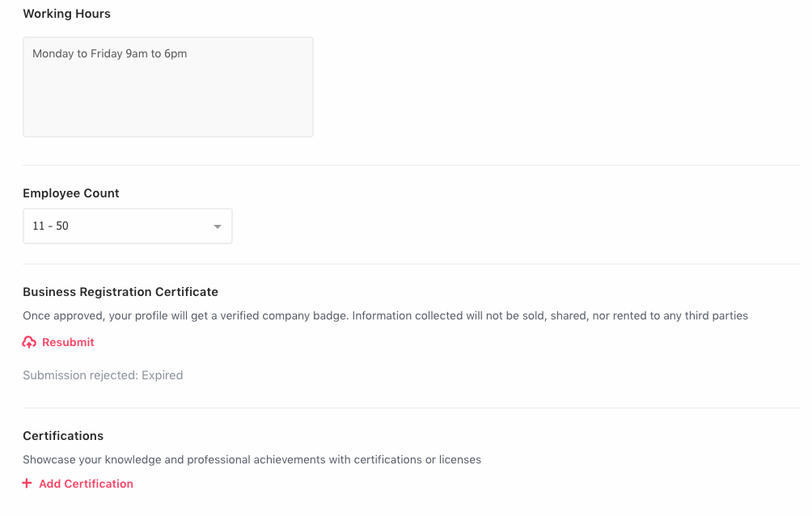Viewport: 812px width, 516px height.
Task: Click the 'Submission rejected: Expired' status message
Action: tap(103, 375)
